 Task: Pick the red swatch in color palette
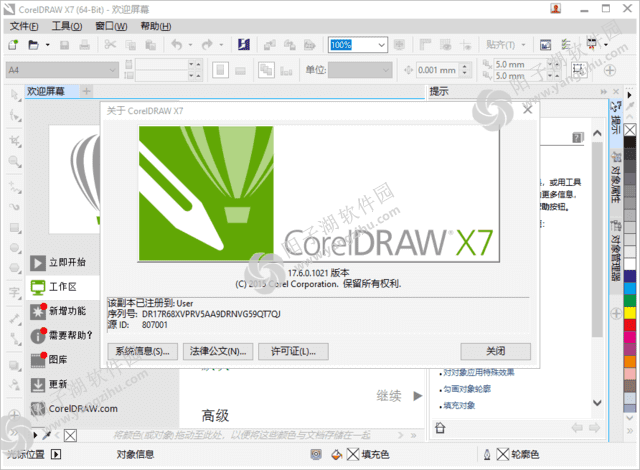coord(630,325)
